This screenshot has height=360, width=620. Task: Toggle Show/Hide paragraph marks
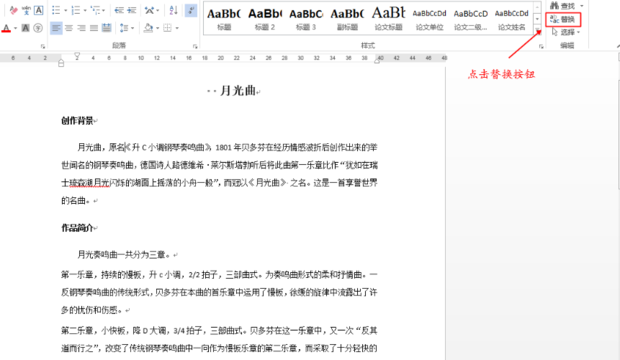pos(191,10)
